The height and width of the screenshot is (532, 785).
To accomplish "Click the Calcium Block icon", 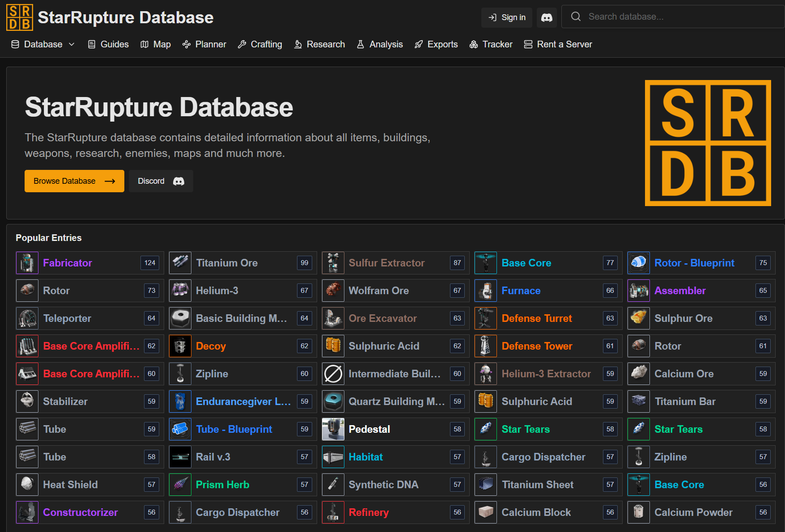I will click(486, 512).
